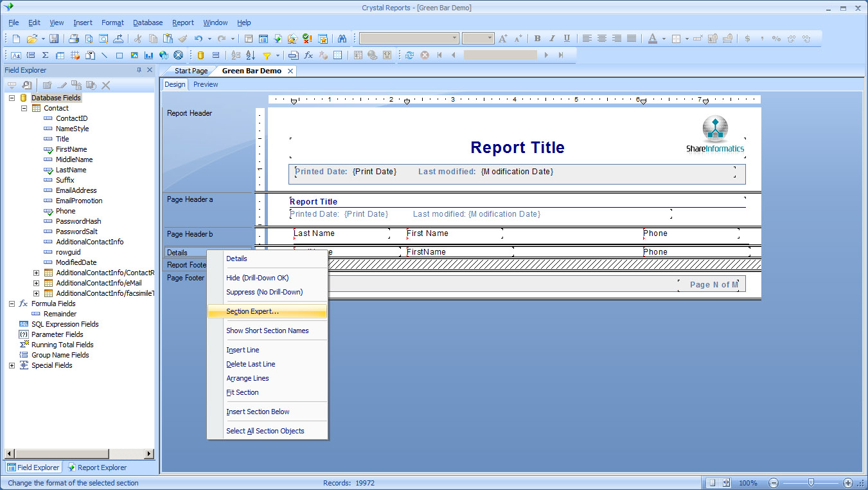Toggle underline formatting
The image size is (868, 490).
click(567, 38)
